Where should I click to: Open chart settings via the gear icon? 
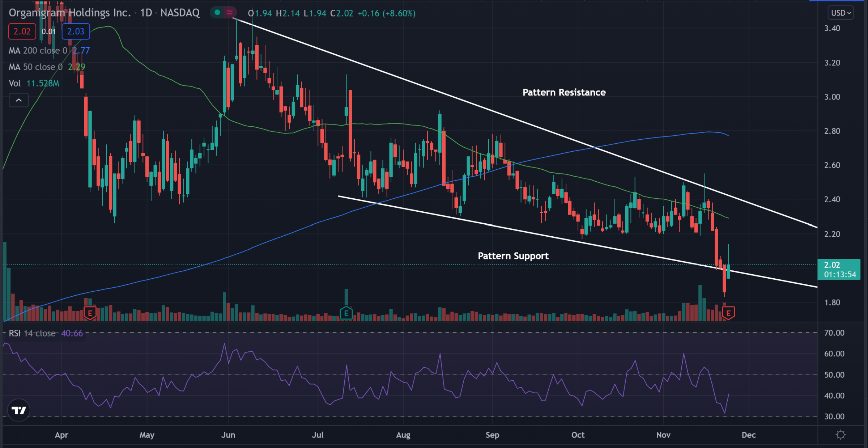(841, 434)
